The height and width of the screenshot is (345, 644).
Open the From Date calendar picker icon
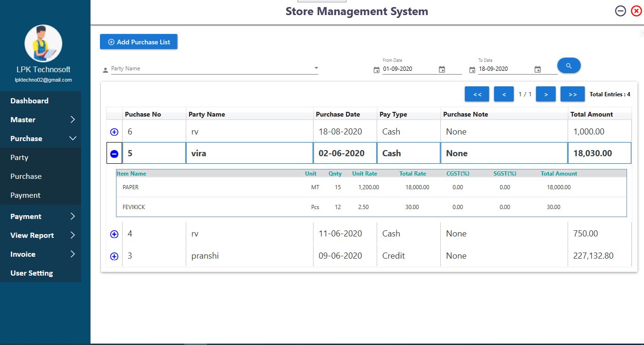pos(442,69)
